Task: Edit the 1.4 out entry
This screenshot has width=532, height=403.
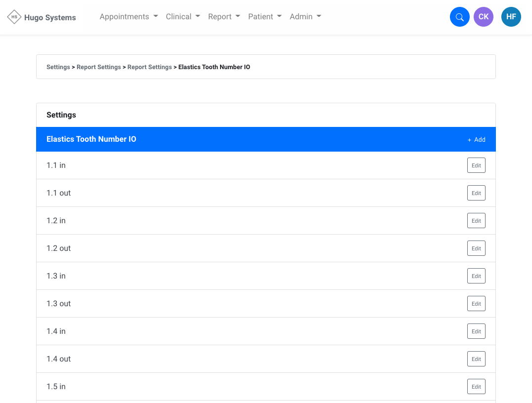Action: click(476, 359)
